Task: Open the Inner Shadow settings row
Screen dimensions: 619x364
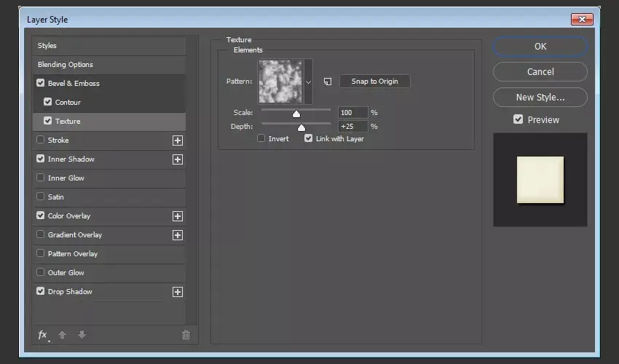Action: 109,159
